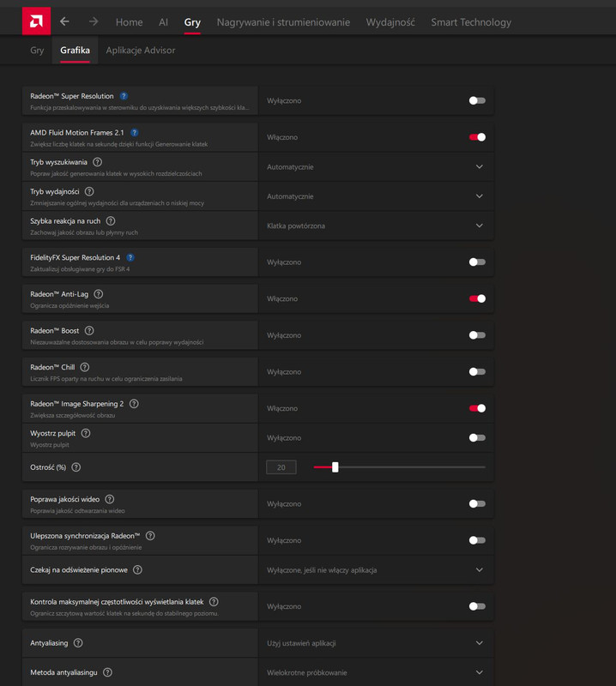
Task: Select the Gry sub-tab
Action: coord(37,51)
